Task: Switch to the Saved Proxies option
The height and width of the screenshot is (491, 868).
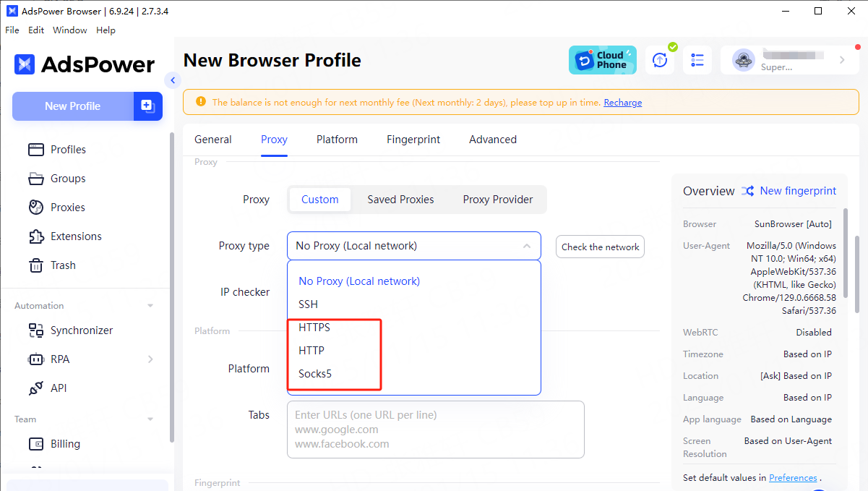Action: pyautogui.click(x=400, y=200)
